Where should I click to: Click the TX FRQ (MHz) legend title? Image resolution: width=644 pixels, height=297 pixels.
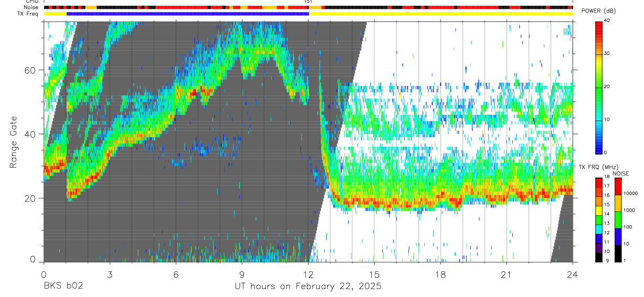pyautogui.click(x=599, y=167)
